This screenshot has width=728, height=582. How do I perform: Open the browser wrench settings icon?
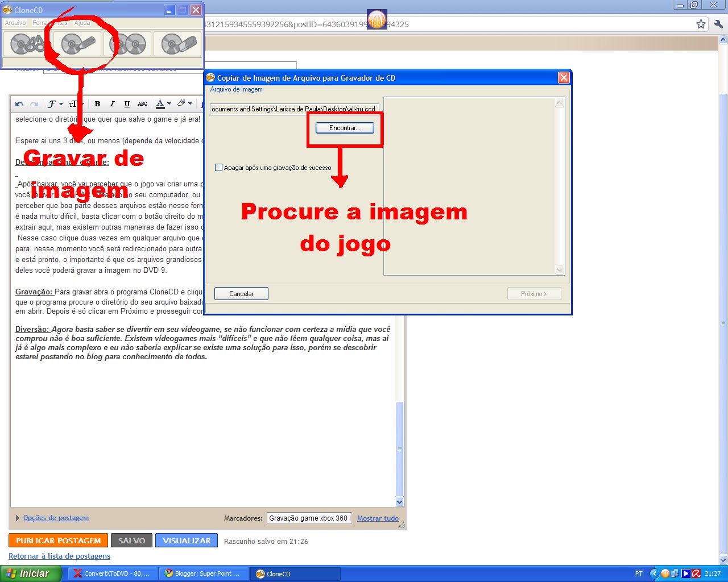click(718, 24)
